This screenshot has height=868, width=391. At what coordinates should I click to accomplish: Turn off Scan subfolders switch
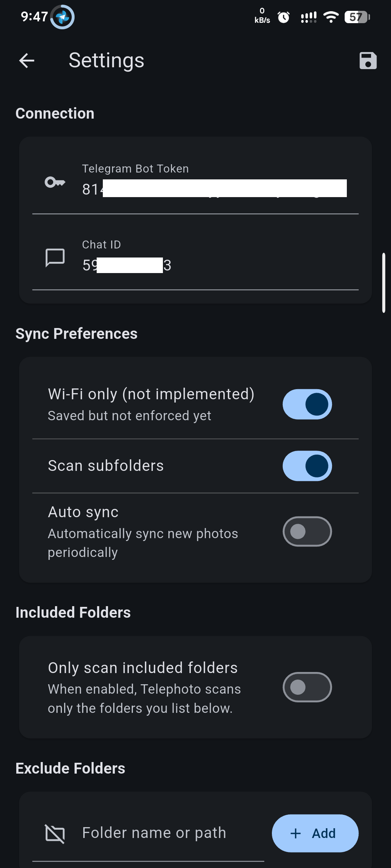pos(307,466)
